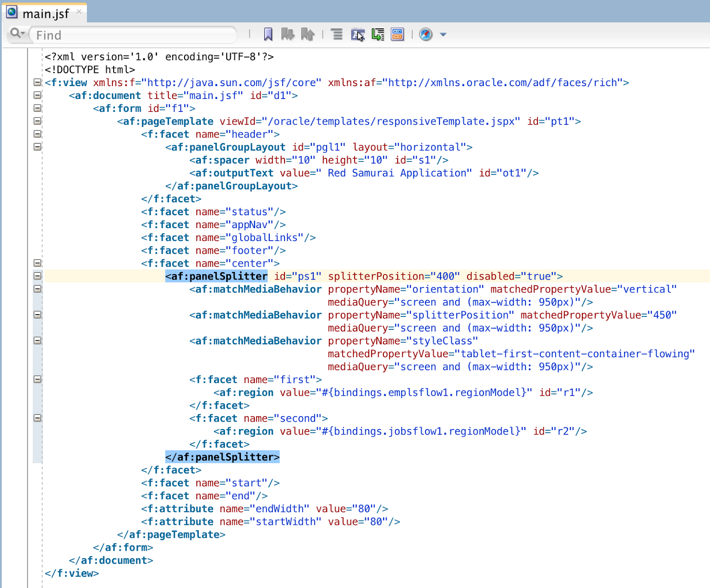Preview page with the browser compass icon
Viewport: 710px width, 588px height.
tap(425, 34)
